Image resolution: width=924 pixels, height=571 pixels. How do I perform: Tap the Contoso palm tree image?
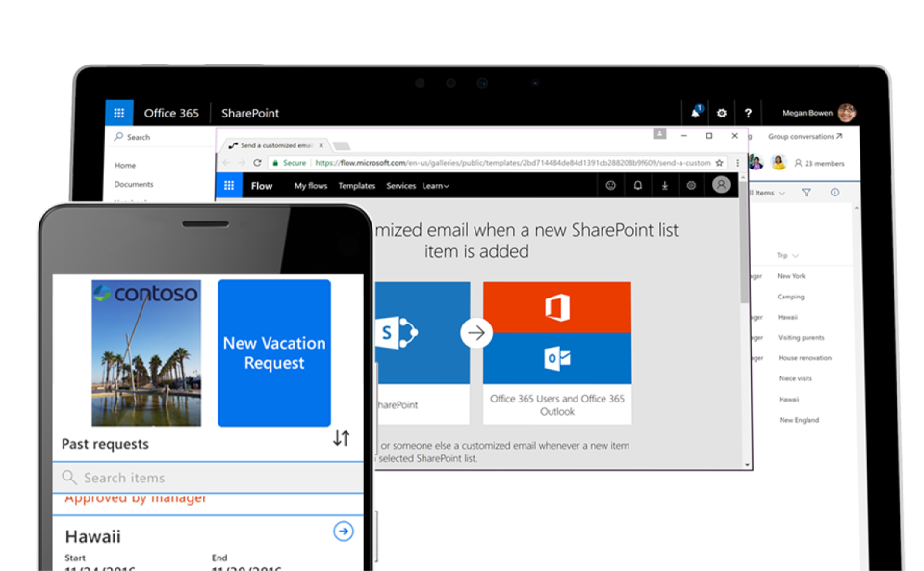[146, 353]
